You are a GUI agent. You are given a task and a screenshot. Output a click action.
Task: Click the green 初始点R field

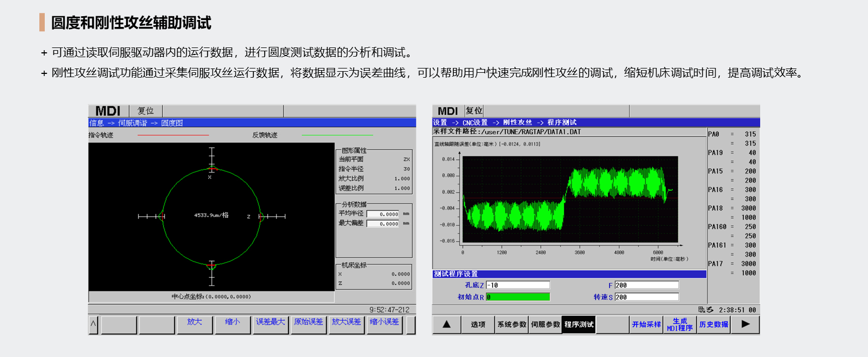[518, 297]
